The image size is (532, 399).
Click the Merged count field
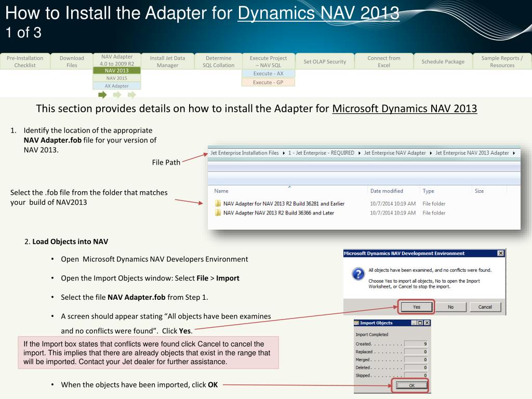pyautogui.click(x=416, y=360)
